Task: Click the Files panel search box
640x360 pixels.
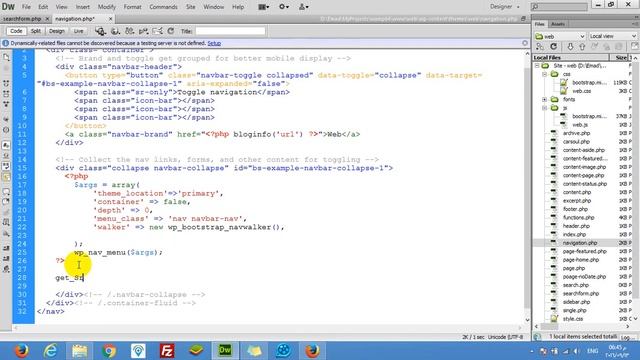Action: click(560, 7)
